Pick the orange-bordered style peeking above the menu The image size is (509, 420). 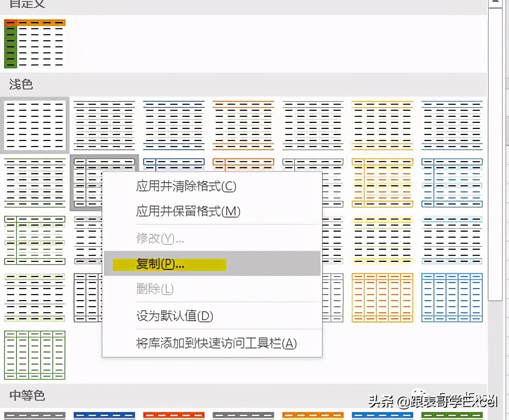pyautogui.click(x=243, y=165)
